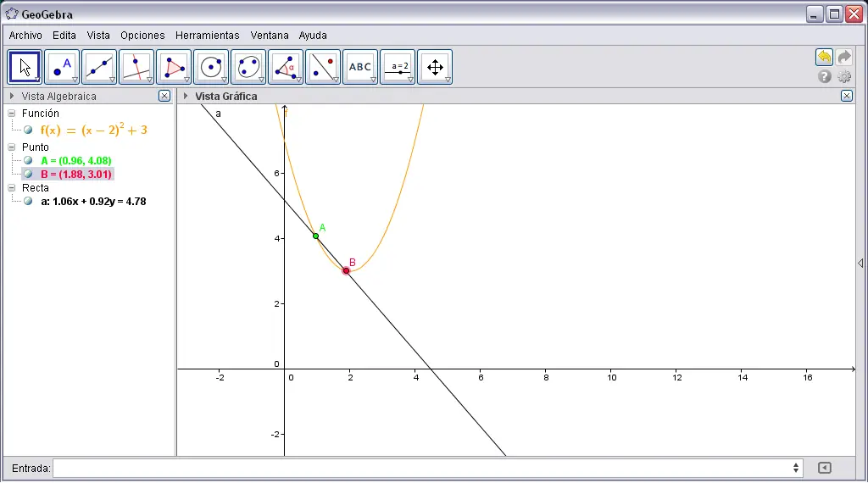
Task: Expand the side panel arrow at right edge
Action: [x=861, y=263]
